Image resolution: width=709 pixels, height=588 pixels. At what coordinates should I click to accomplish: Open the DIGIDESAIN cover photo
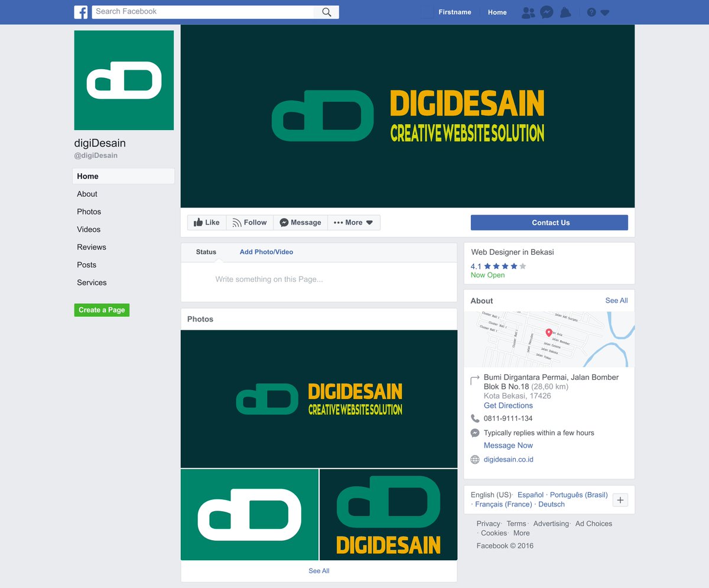(x=408, y=116)
